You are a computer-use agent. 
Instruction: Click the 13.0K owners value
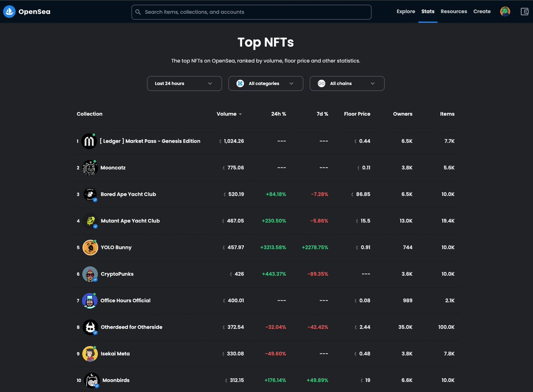coord(406,221)
